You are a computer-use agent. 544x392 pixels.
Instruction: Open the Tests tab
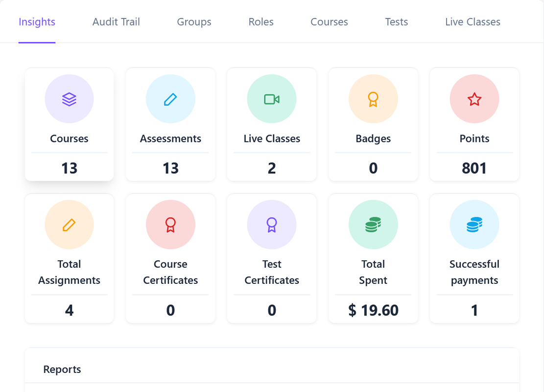[396, 22]
